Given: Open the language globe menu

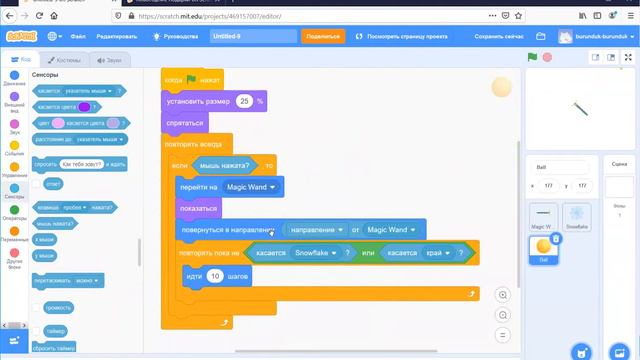Looking at the screenshot, I should click(x=54, y=36).
